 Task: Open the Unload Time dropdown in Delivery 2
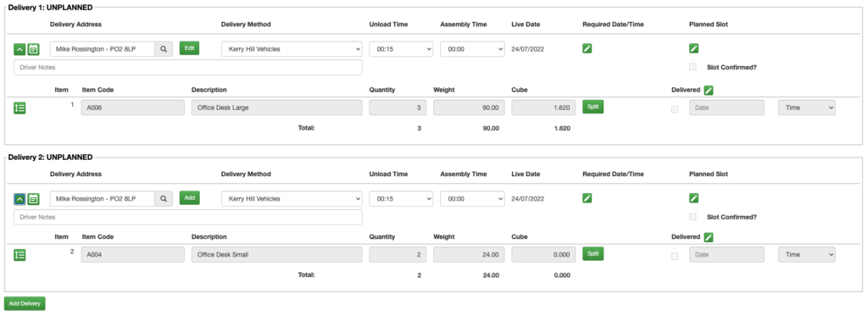click(x=401, y=198)
